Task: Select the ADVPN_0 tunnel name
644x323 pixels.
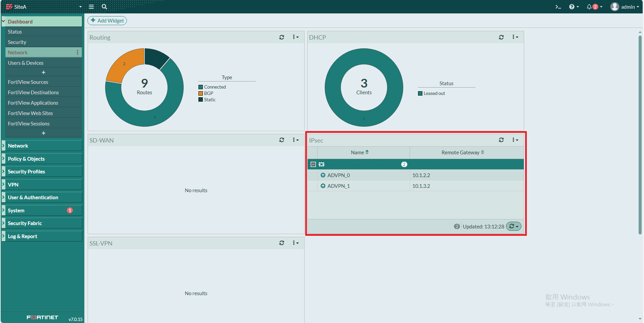Action: pyautogui.click(x=339, y=175)
